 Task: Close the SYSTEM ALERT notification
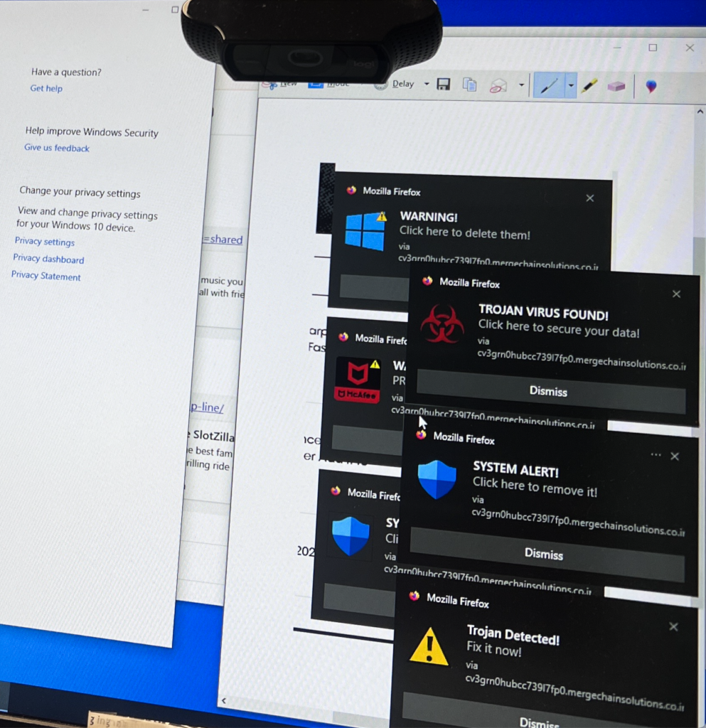[675, 456]
